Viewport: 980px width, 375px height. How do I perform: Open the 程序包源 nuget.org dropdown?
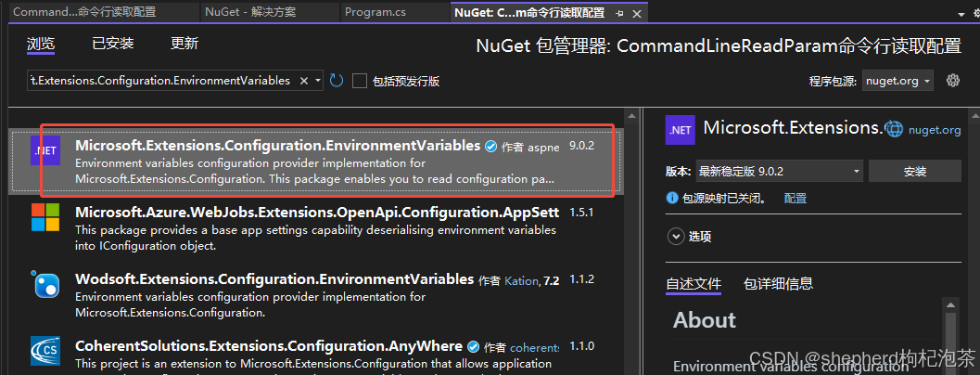point(897,81)
